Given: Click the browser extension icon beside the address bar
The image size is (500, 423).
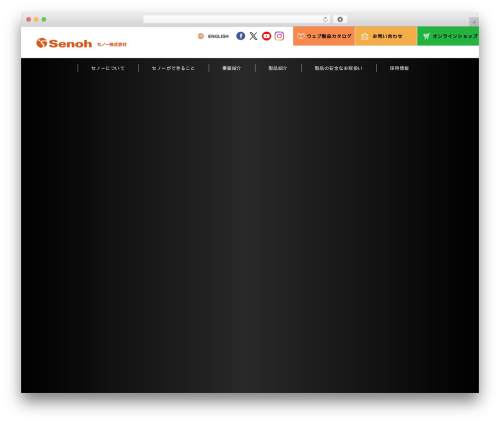Looking at the screenshot, I should [340, 19].
